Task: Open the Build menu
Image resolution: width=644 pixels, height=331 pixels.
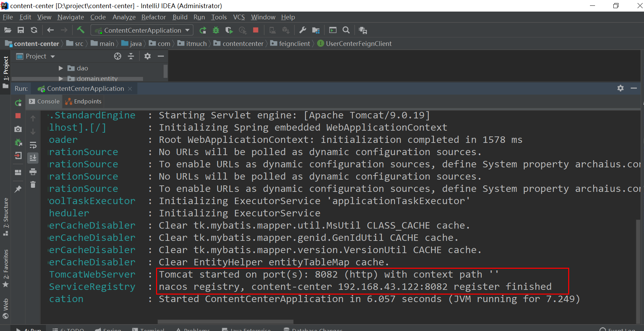Action: pos(180,17)
